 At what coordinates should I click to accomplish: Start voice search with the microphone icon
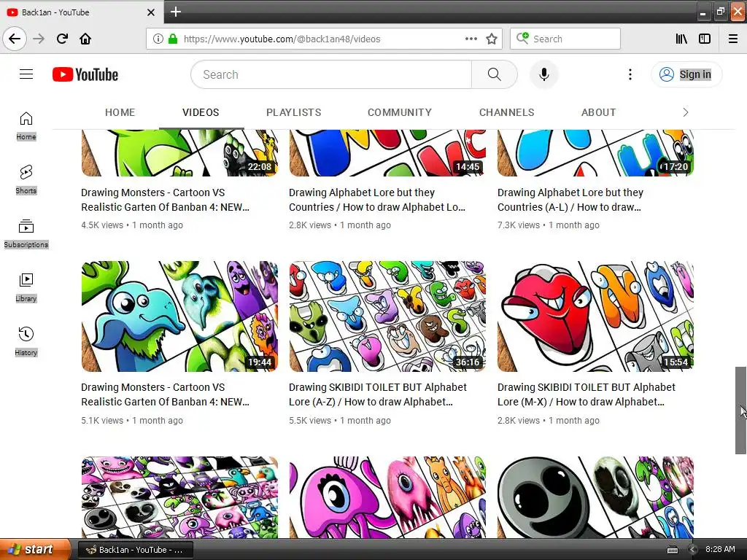coord(544,74)
